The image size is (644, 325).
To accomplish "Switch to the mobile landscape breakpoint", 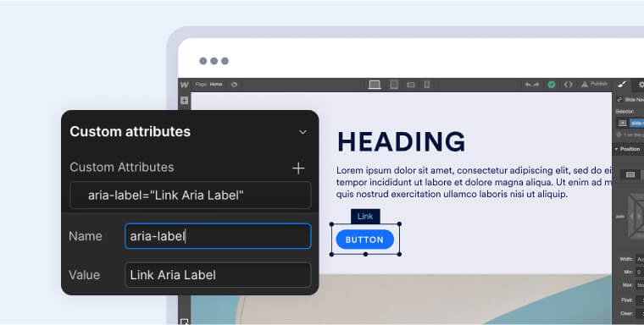I will 411,85.
